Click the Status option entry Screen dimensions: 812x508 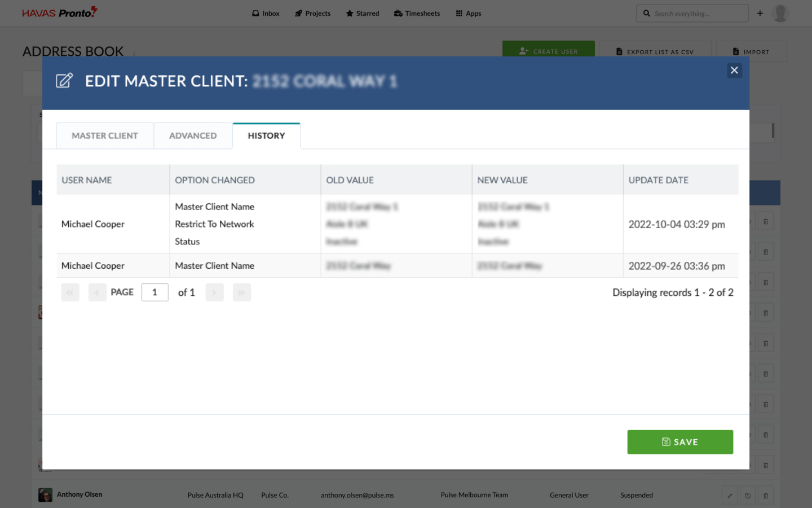point(187,242)
